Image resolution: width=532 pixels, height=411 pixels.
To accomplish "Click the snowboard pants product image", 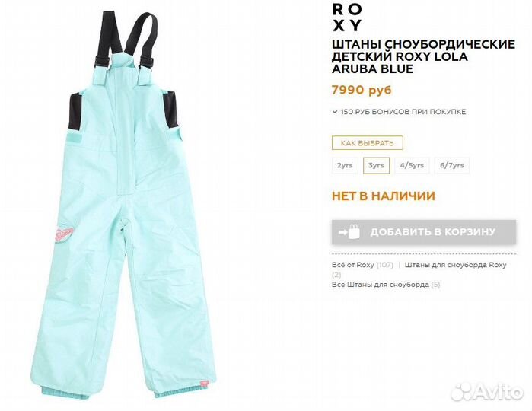I will click(123, 205).
